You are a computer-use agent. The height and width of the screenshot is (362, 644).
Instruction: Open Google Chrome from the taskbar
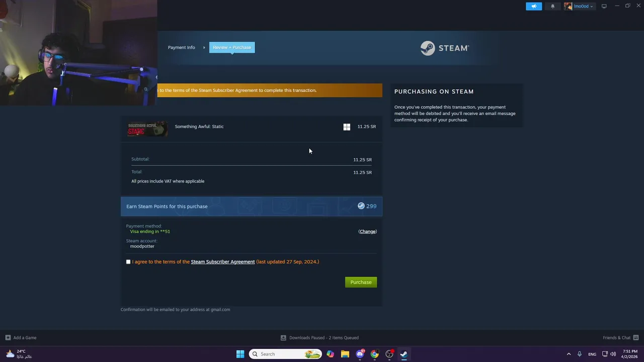[x=374, y=354]
